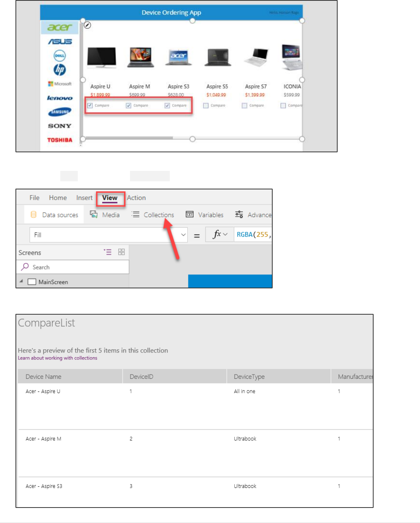Click the Device Ordering App title
Viewport: 420px width, 523px height.
[171, 12]
